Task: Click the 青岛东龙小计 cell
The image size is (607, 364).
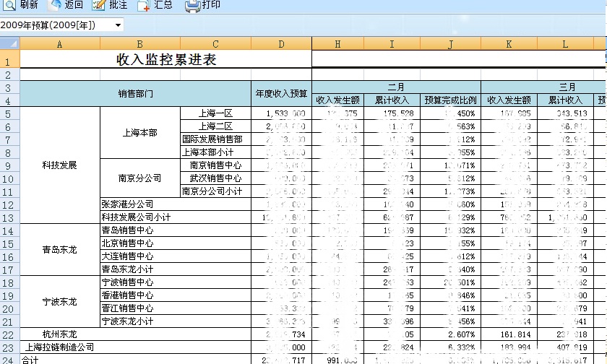Action: coord(176,269)
